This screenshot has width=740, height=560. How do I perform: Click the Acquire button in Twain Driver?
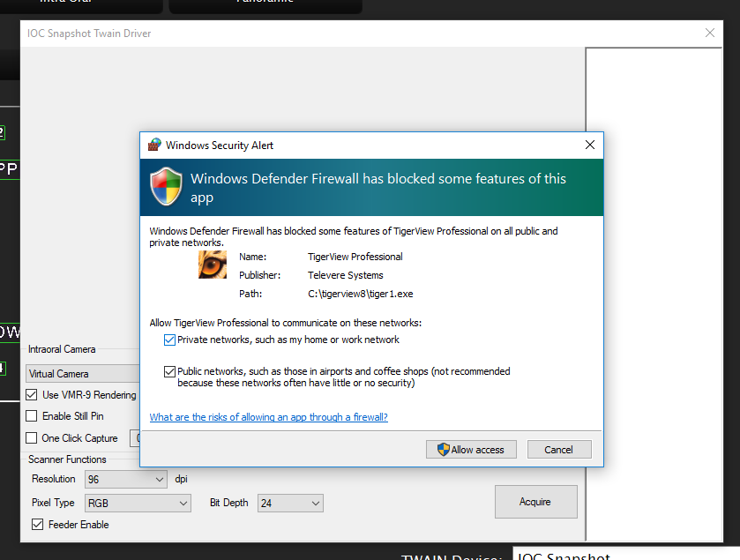pyautogui.click(x=535, y=502)
